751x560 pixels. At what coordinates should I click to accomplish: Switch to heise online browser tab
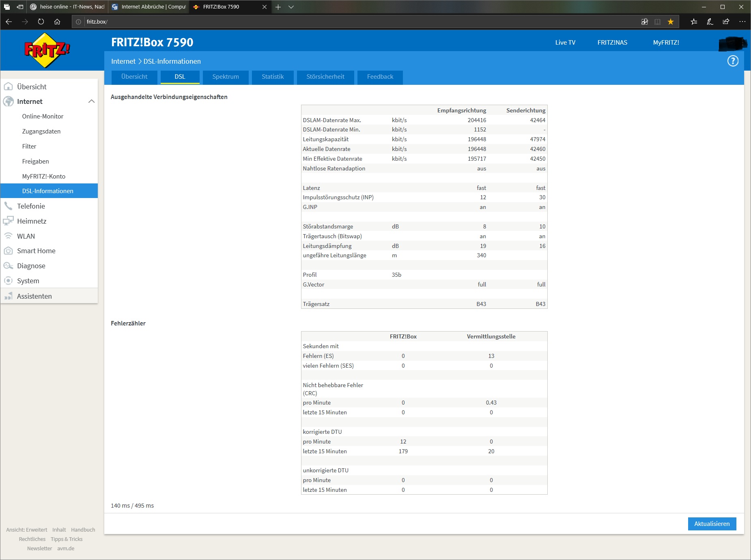tap(67, 7)
